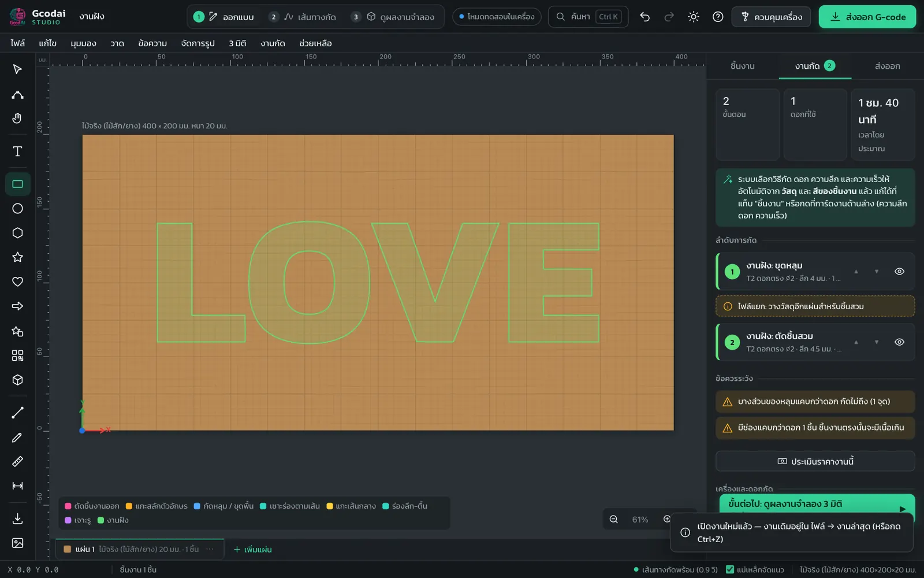Move step 2 ตัดชิ้นสวม up

856,342
